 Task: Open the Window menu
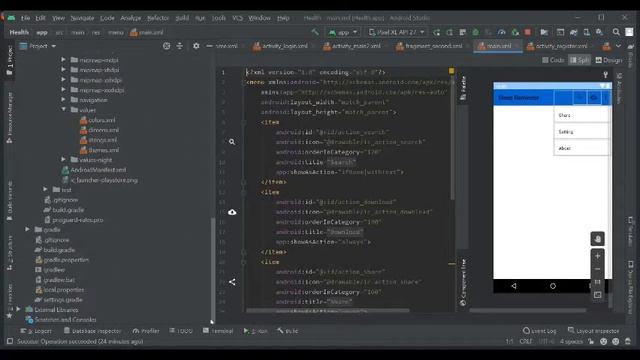pos(259,18)
